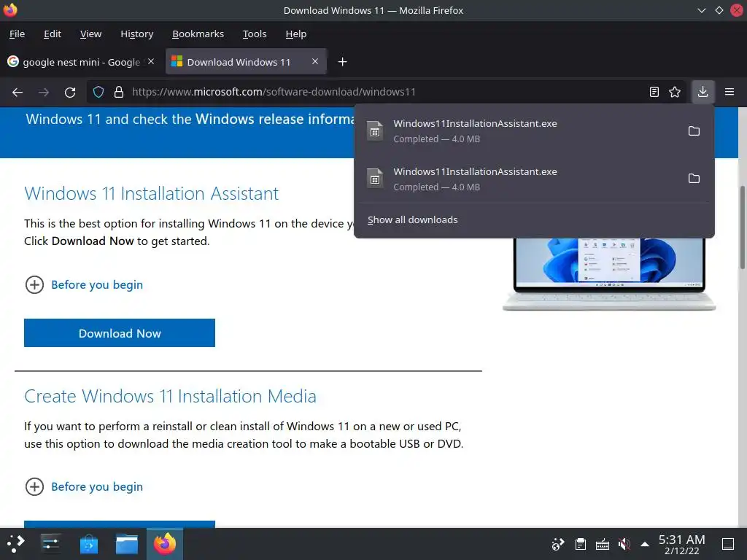Click the address bar URL field
Image resolution: width=747 pixels, height=560 pixels.
tap(386, 92)
